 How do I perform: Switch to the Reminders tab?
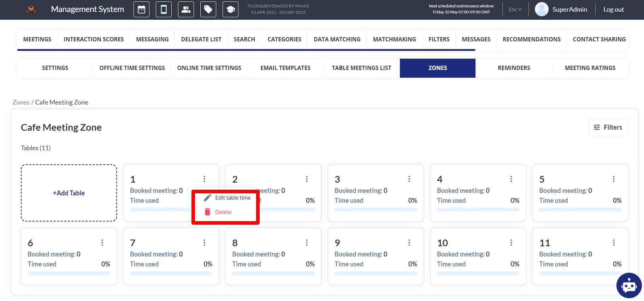point(514,68)
